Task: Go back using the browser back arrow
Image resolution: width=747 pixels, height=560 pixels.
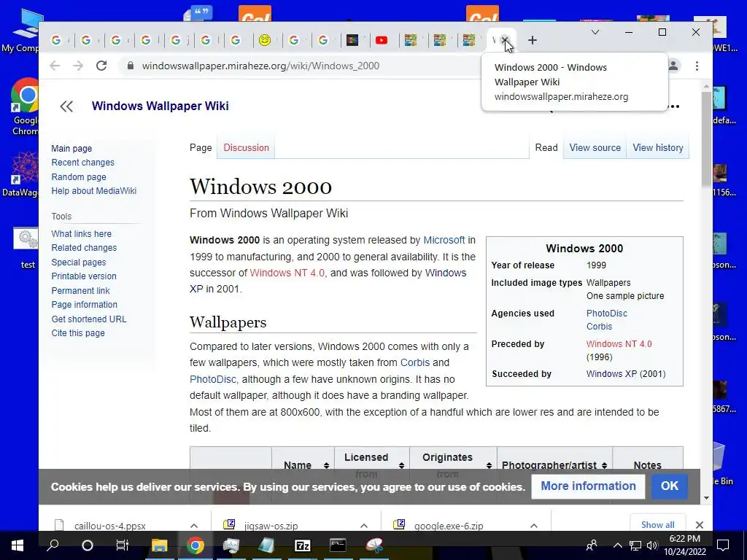Action: (55, 66)
